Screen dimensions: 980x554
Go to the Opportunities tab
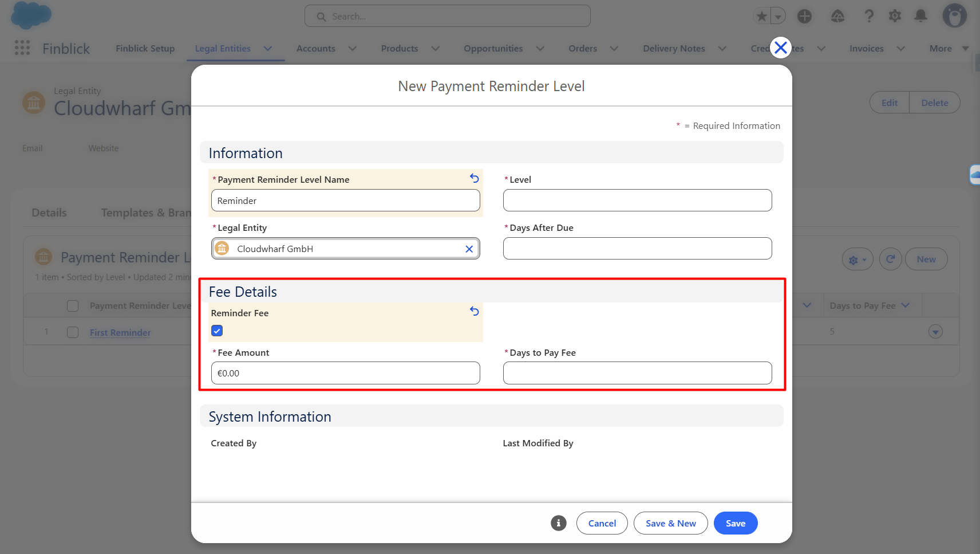493,49
